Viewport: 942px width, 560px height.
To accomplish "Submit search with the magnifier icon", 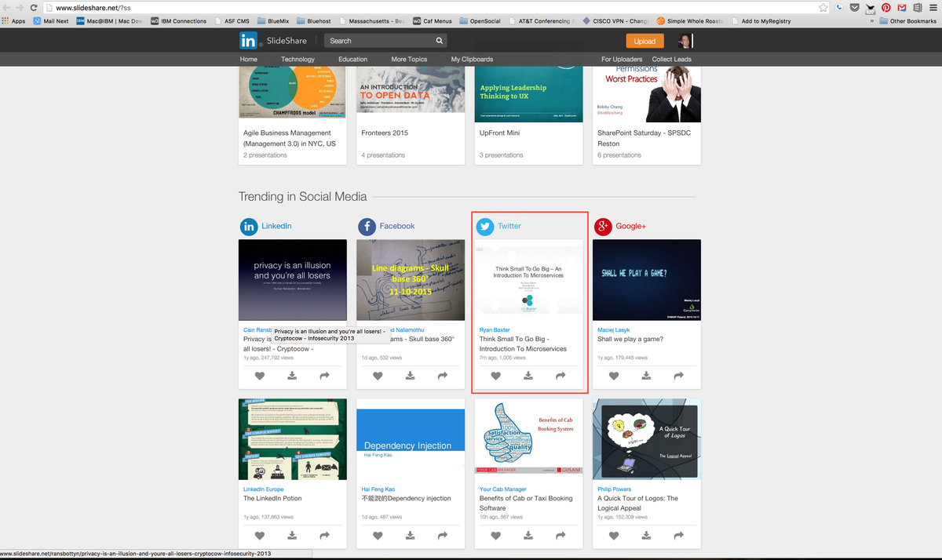I will coord(440,41).
